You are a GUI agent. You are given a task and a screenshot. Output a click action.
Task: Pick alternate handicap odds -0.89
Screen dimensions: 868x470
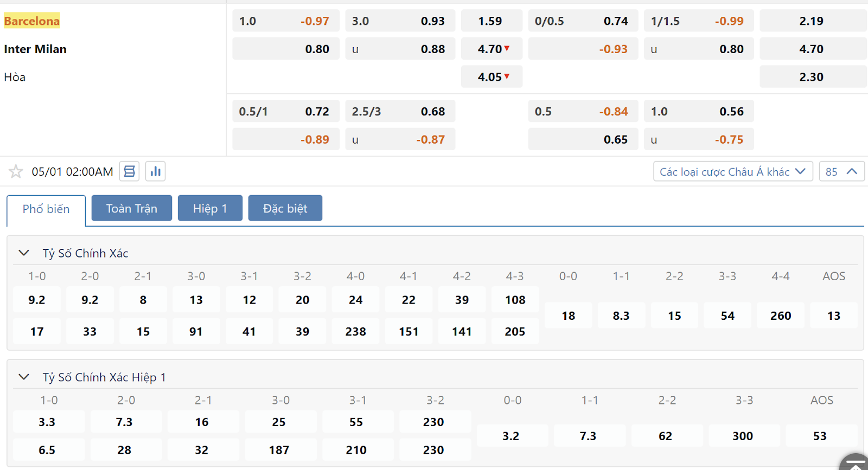click(286, 139)
